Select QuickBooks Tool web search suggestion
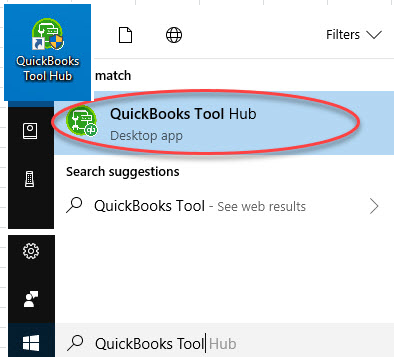Screen dimensions: 394x361 224,206
